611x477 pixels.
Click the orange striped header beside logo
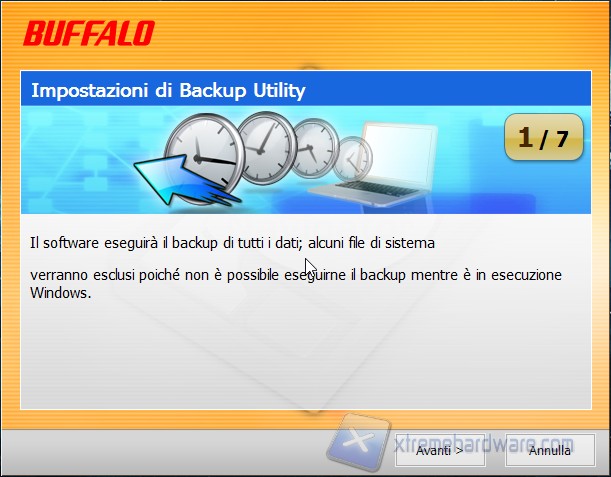click(382, 33)
